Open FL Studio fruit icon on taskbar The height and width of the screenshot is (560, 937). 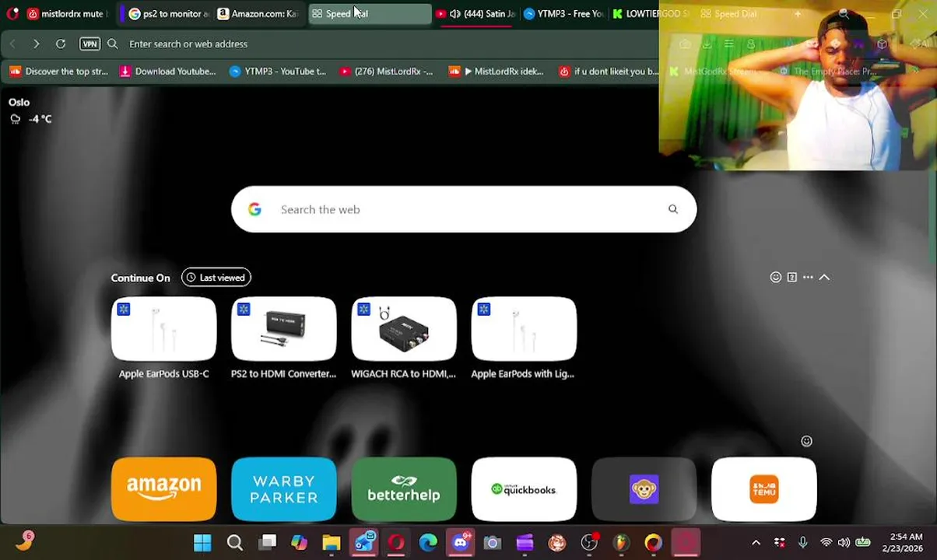point(621,542)
